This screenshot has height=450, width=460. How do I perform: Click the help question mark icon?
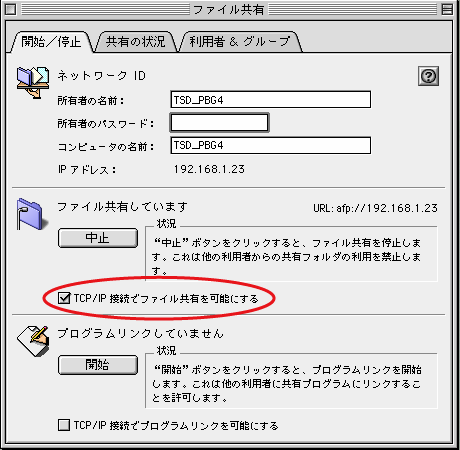click(x=428, y=76)
